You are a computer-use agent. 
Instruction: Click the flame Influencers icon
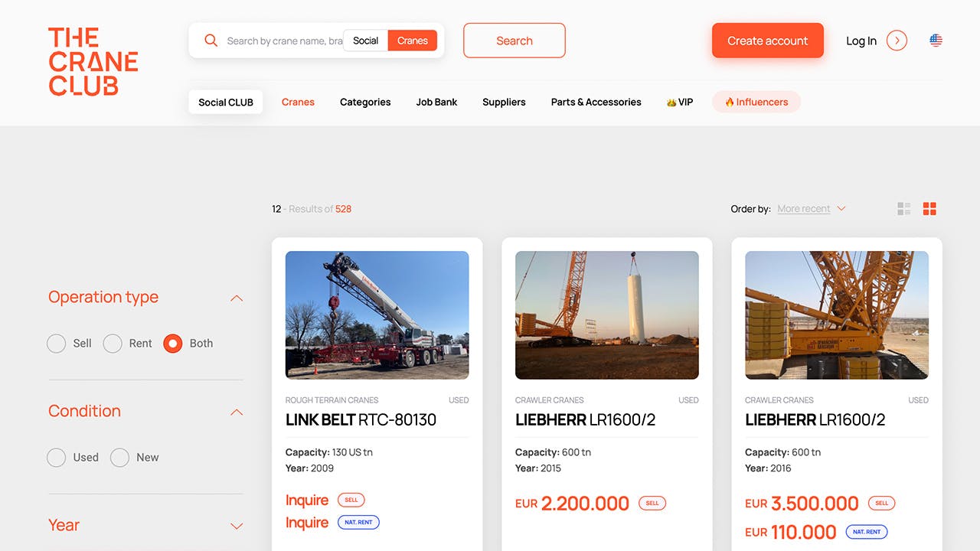tap(730, 103)
